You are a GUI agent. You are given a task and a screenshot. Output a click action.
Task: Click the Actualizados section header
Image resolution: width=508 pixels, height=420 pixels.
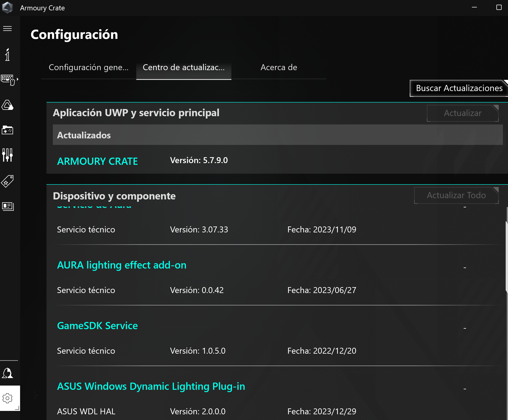click(x=278, y=135)
